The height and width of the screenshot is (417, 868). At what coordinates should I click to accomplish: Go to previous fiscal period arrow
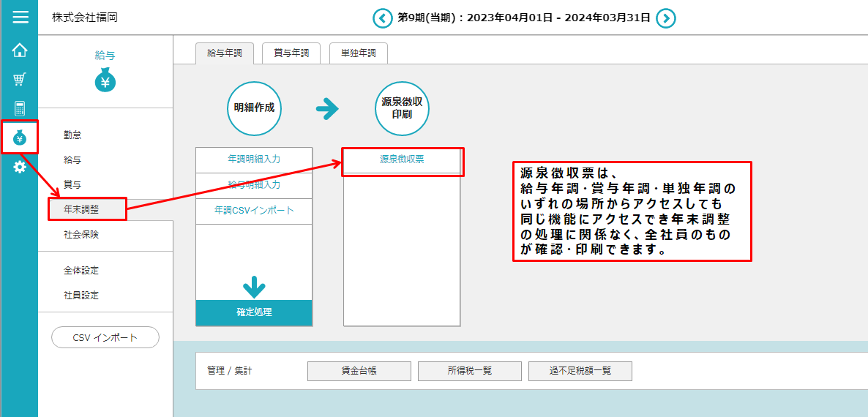tap(382, 18)
